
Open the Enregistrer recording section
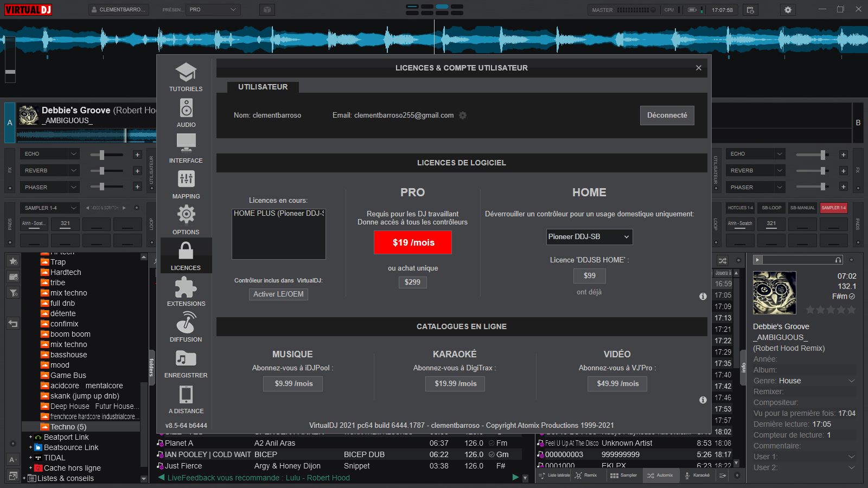pyautogui.click(x=186, y=363)
